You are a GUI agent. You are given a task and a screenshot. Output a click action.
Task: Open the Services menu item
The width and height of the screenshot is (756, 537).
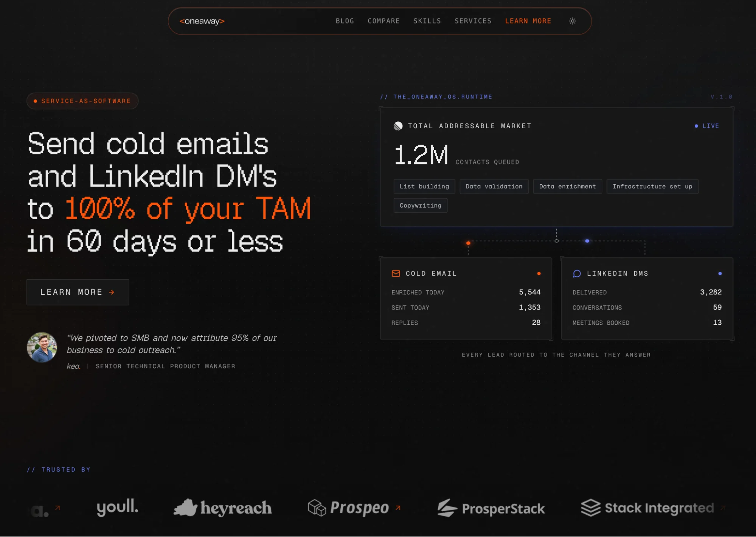point(473,21)
